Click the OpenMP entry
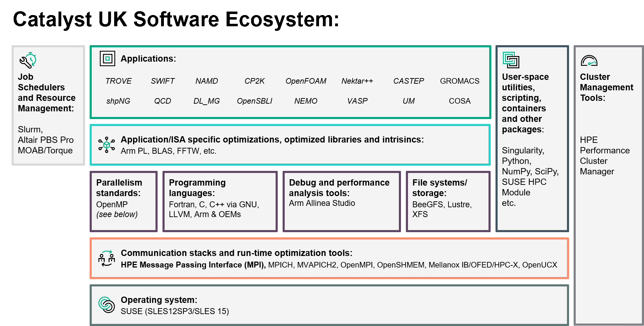 112,204
